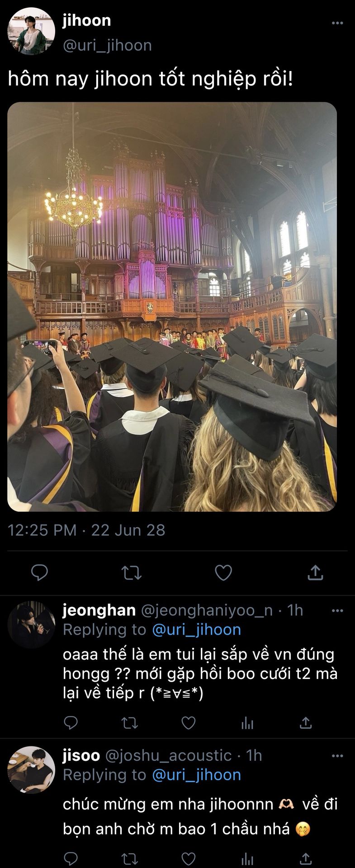Open more options on jeonghan's reply
This screenshot has width=355, height=868.
point(337,611)
